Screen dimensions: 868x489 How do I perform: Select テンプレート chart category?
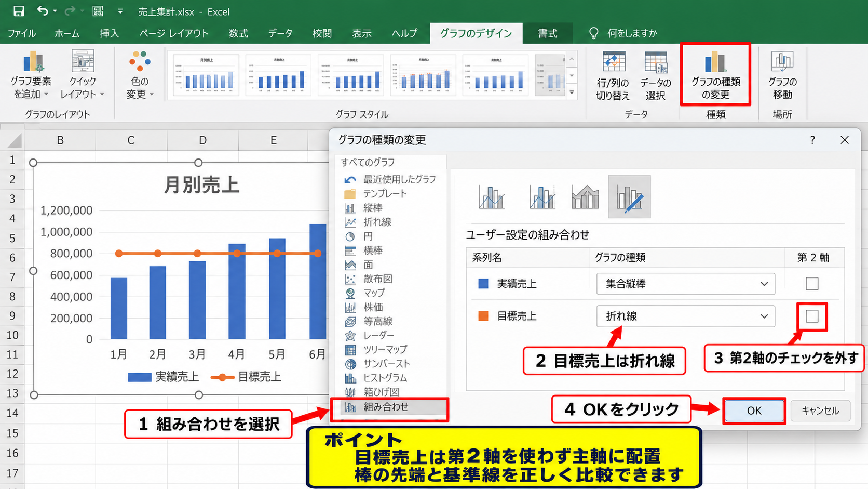[x=375, y=193]
